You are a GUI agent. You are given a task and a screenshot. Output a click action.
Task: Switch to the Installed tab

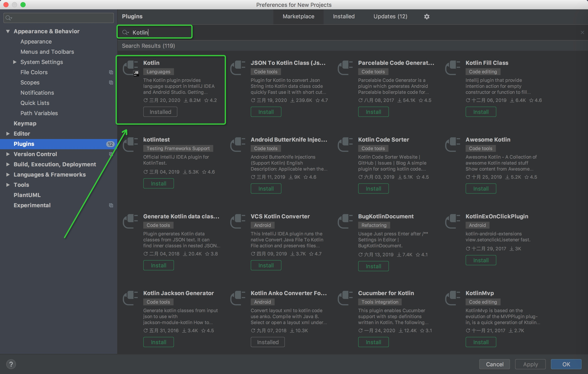point(344,16)
